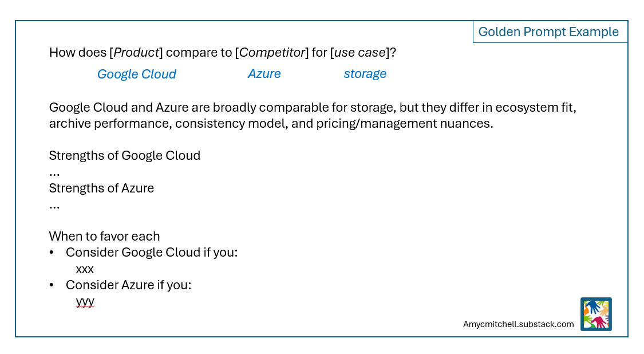Click the summary paragraph about ecosystem fit
The image size is (644, 354).
[x=312, y=116]
